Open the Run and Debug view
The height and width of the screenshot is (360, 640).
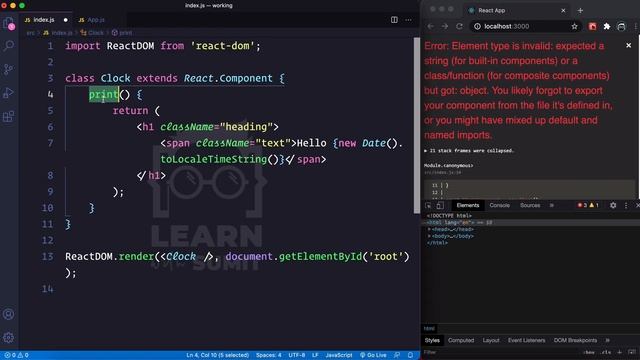pyautogui.click(x=9, y=93)
